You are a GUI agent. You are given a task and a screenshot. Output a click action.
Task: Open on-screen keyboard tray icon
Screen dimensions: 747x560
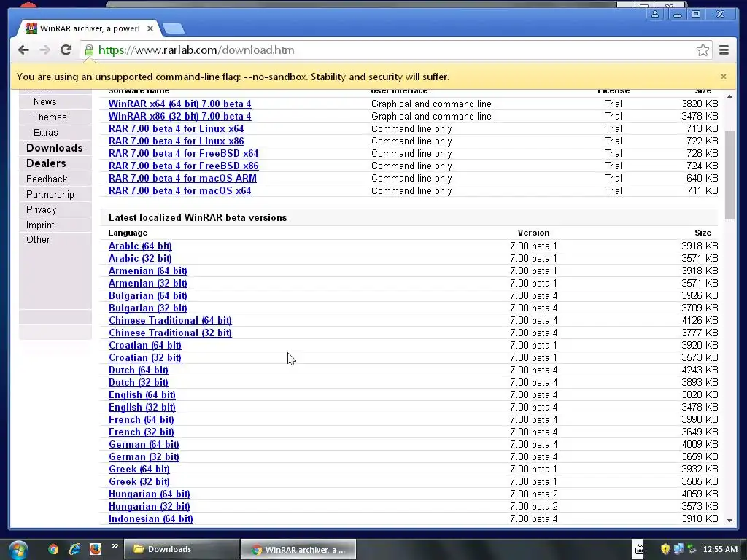639,550
